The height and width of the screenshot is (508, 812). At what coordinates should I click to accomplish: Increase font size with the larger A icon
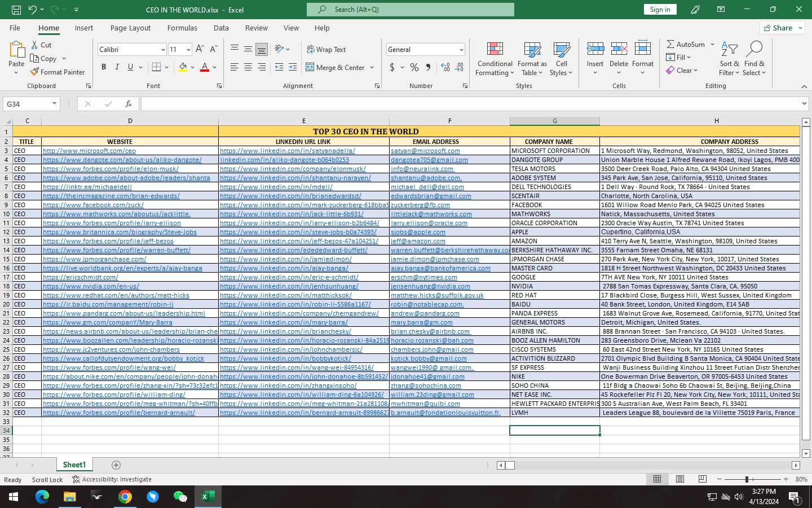coord(200,49)
